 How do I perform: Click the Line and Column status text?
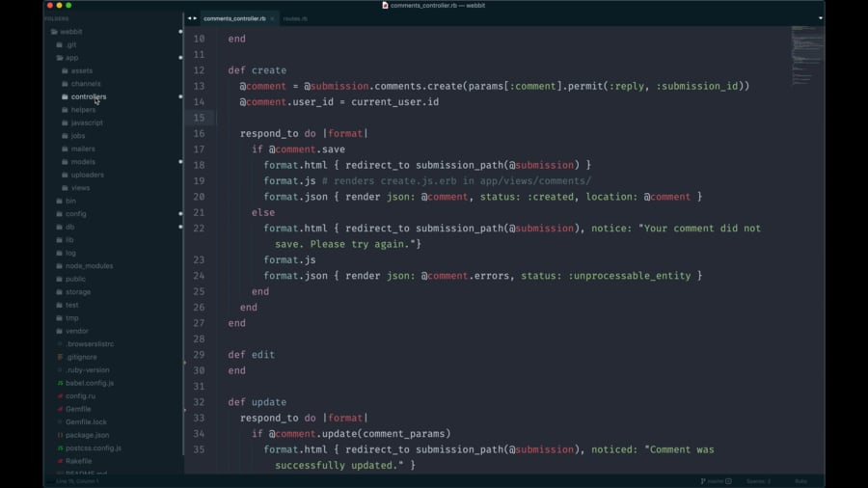coord(77,481)
